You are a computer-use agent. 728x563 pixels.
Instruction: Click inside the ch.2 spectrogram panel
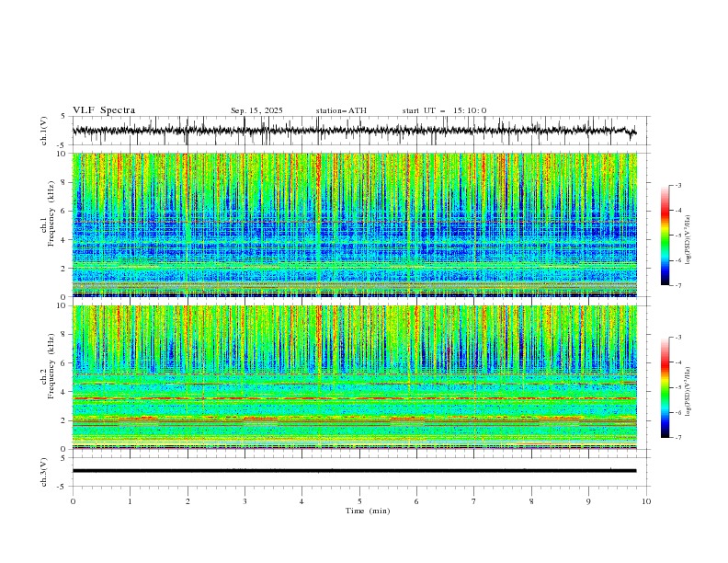click(355, 377)
